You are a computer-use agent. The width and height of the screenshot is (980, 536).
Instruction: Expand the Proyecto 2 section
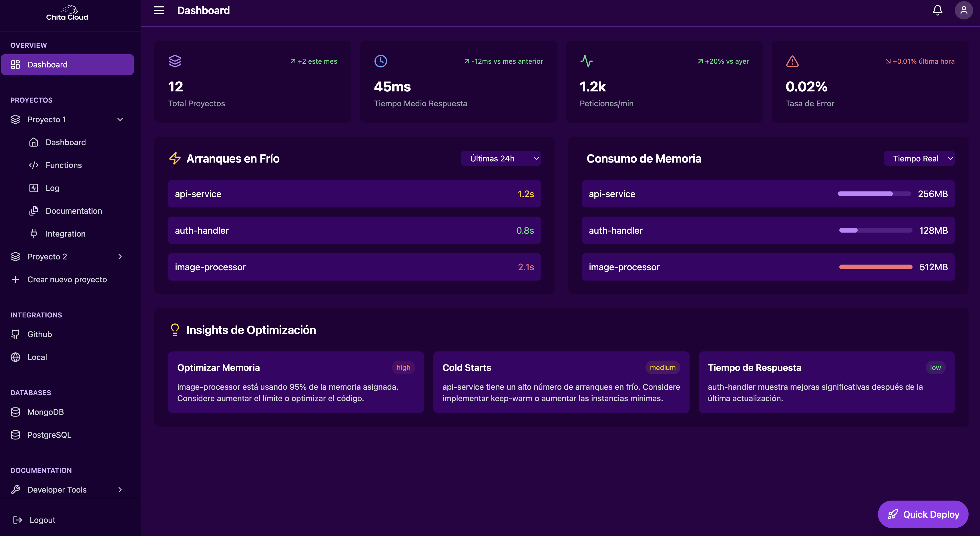point(120,256)
